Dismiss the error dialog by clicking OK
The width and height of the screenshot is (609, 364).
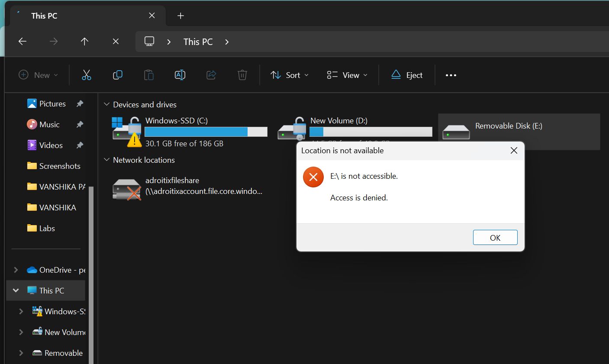tap(495, 237)
